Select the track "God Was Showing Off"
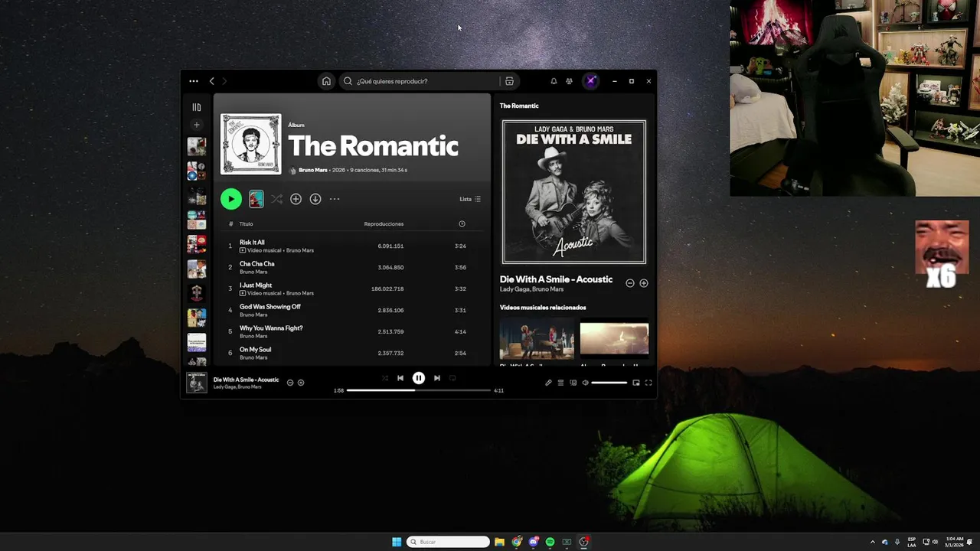The width and height of the screenshot is (980, 551). (x=270, y=307)
